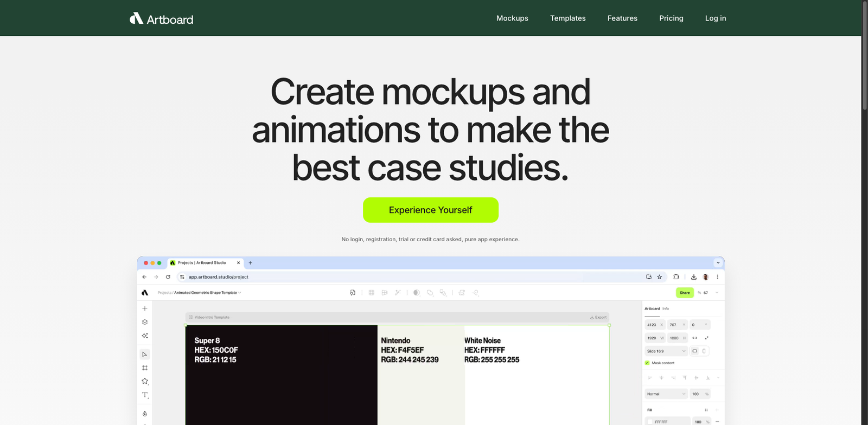
Task: Click the Artboard Studio logo in app
Action: pyautogui.click(x=145, y=293)
